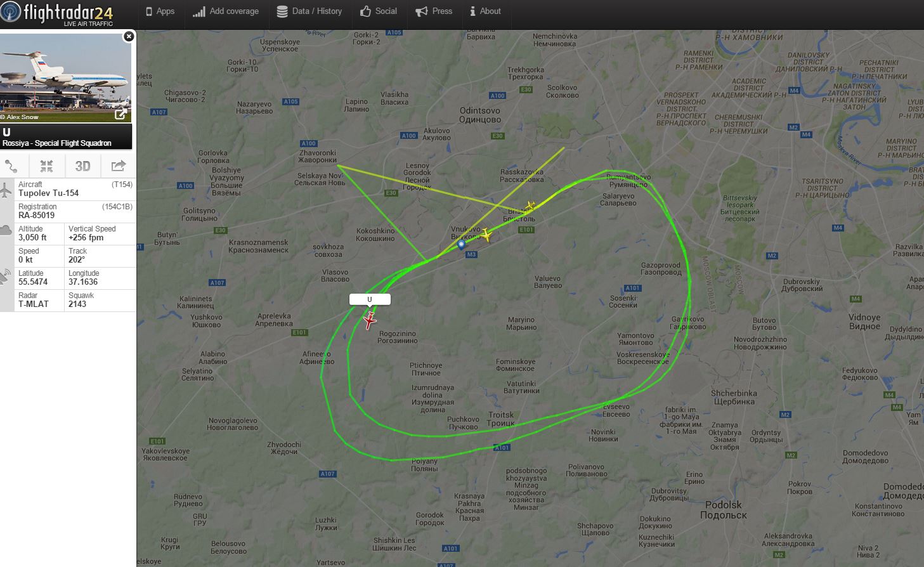Click the route toggle icon in aircraft panel
Viewport: 924px width, 567px height.
pos(11,166)
